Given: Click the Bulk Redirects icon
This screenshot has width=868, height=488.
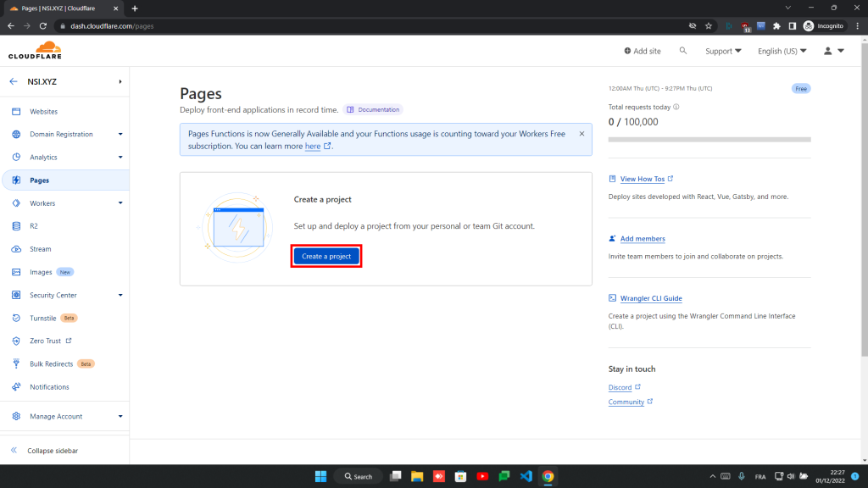Looking at the screenshot, I should point(16,363).
